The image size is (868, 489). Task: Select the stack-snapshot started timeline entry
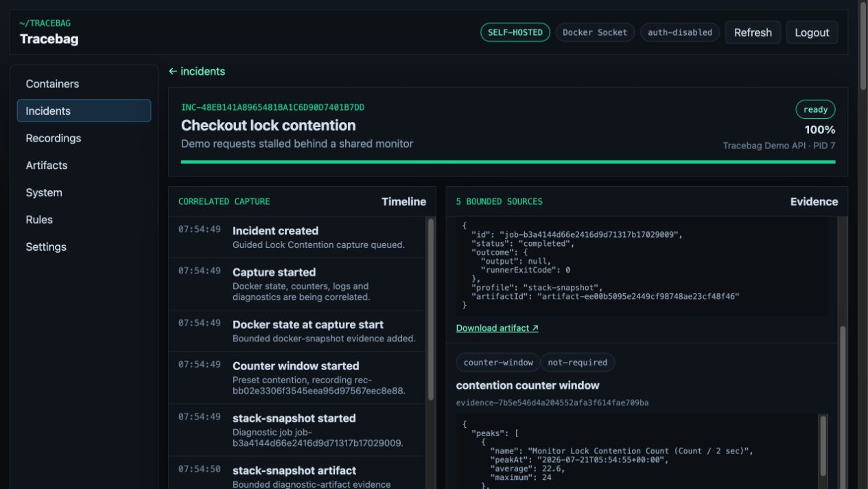click(297, 430)
